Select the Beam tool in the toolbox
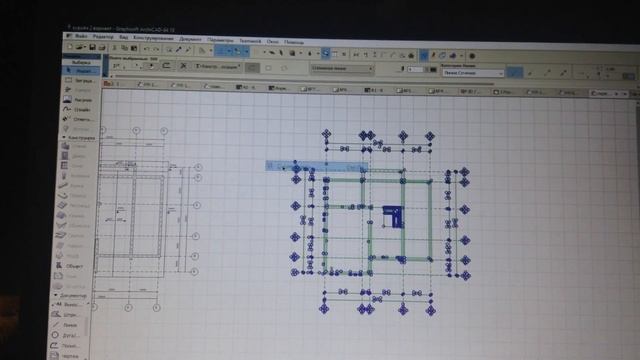Image resolution: width=640 pixels, height=360 pixels. 74,185
